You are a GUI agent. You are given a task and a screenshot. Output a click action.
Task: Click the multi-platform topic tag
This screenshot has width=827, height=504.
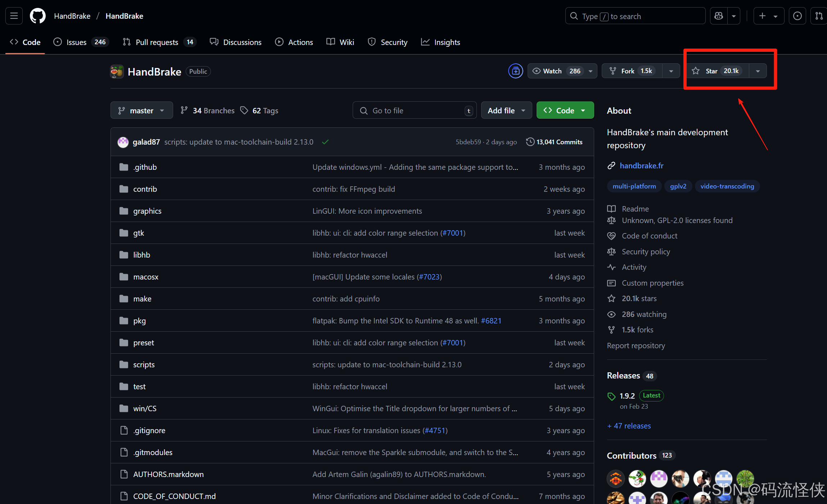coord(634,186)
